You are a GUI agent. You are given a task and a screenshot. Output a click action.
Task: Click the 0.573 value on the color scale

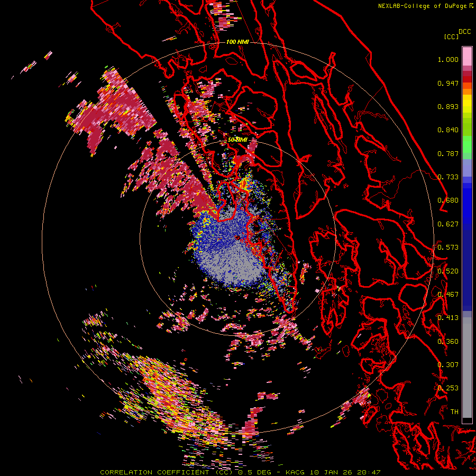[x=448, y=248]
